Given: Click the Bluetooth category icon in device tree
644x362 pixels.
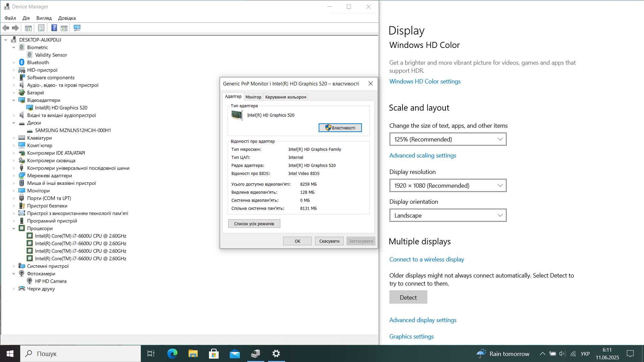Looking at the screenshot, I should tap(22, 62).
